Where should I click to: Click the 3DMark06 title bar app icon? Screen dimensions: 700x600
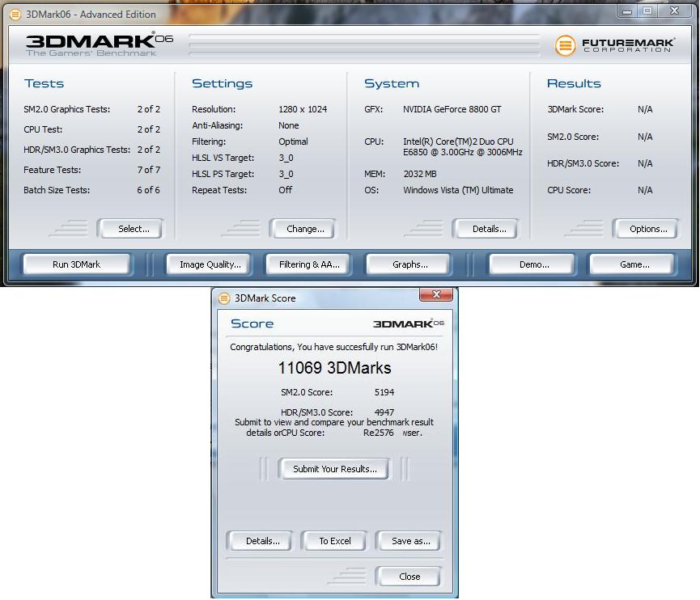(15, 15)
